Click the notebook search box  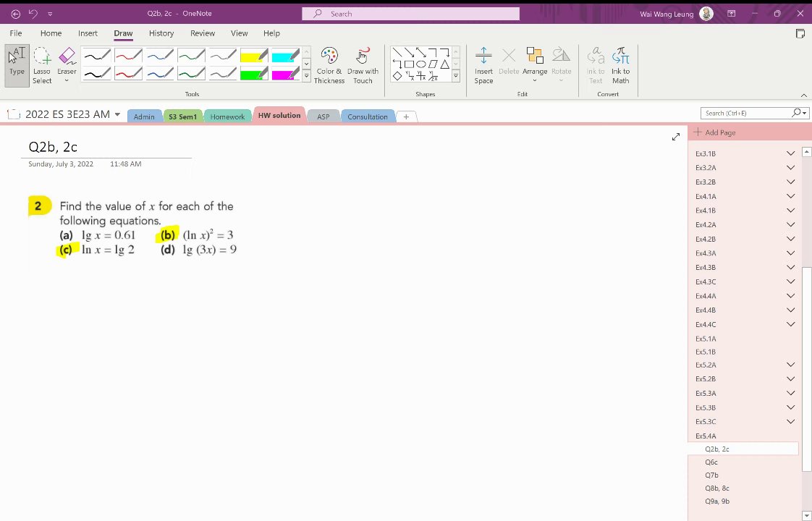coord(746,113)
